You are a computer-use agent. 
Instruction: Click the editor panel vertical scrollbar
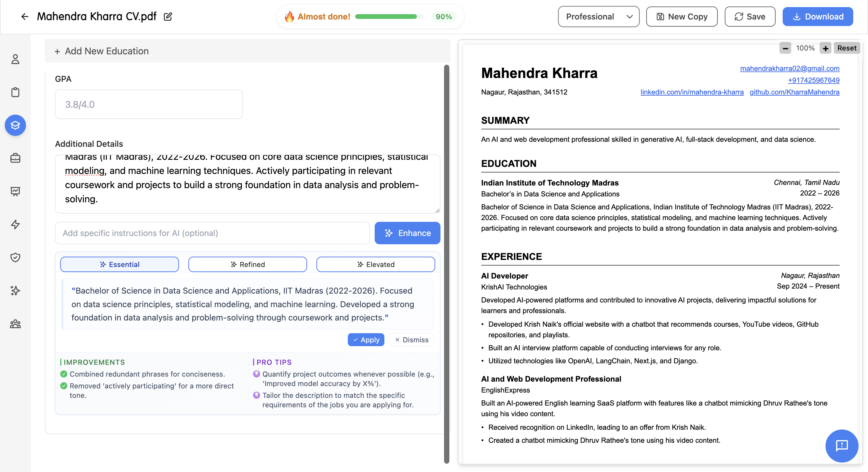446,263
